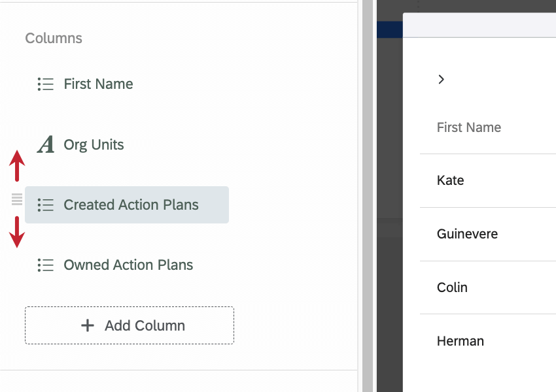
Task: Click the vertical divider between the panels
Action: [366, 196]
